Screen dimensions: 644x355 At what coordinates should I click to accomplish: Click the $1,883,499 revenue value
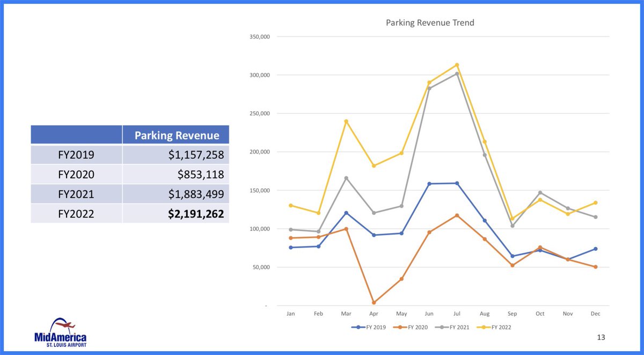click(196, 194)
